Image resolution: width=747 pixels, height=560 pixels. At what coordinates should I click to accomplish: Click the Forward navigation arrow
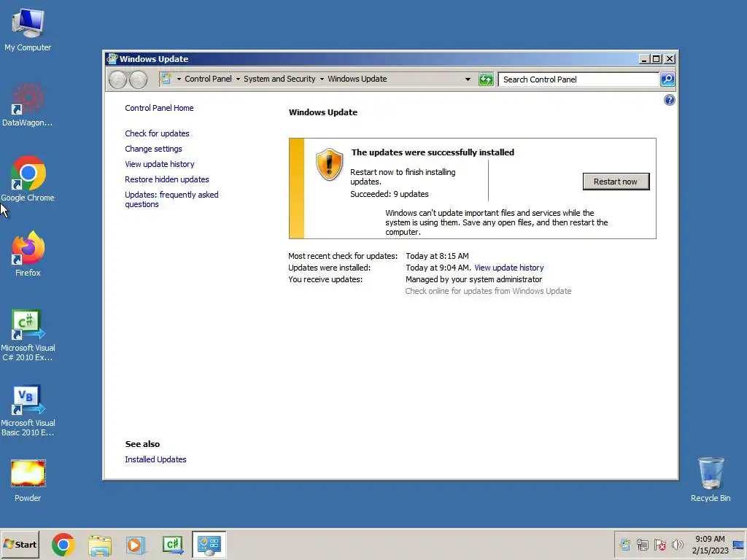point(138,79)
